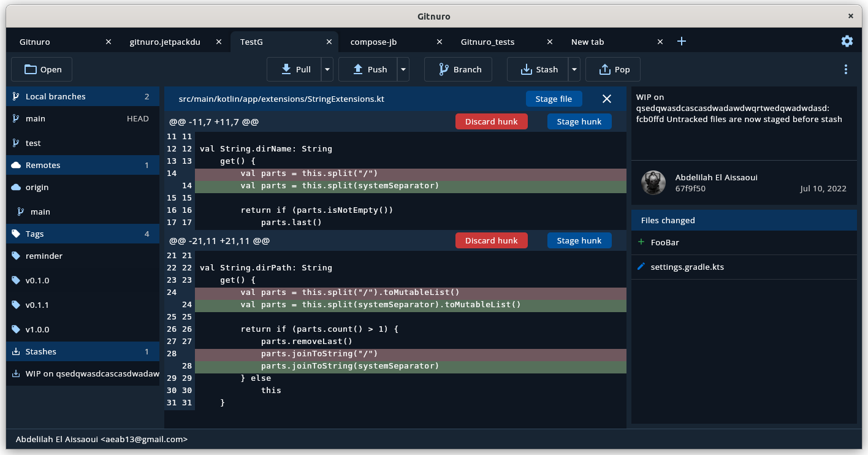Viewport: 868px width, 455px height.
Task: Click the Pull button
Action: click(294, 69)
